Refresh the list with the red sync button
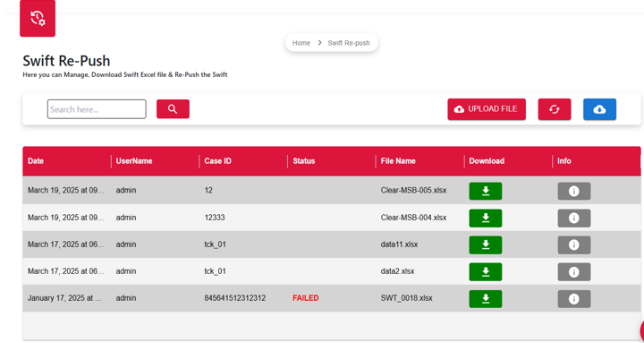This screenshot has width=644, height=343. pos(555,109)
